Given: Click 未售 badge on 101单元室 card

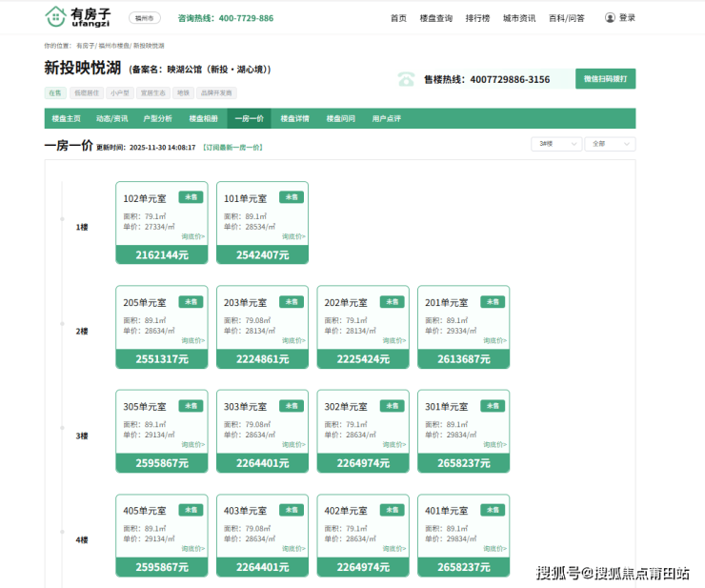Looking at the screenshot, I should 292,197.
